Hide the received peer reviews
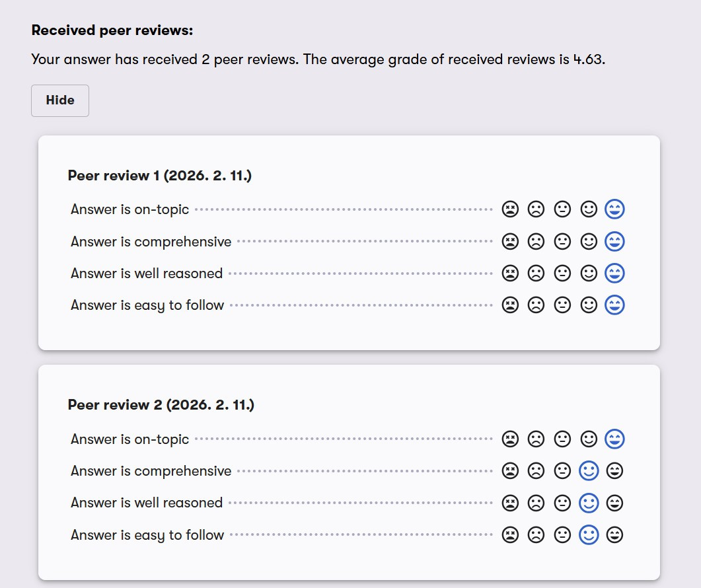Viewport: 701px width, 588px height. tap(60, 100)
